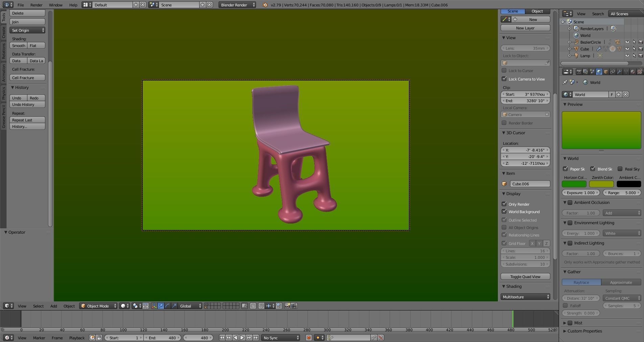Open the No Sync playback dropdown
The width and height of the screenshot is (644, 342).
280,338
